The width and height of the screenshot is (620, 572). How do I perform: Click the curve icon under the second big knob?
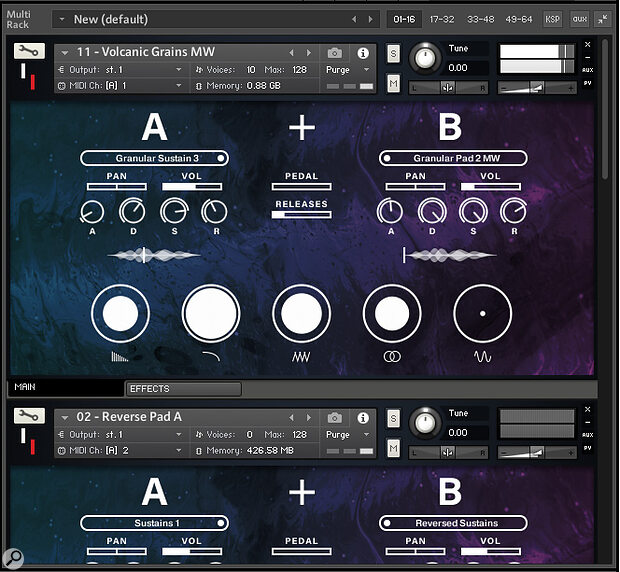pyautogui.click(x=211, y=356)
